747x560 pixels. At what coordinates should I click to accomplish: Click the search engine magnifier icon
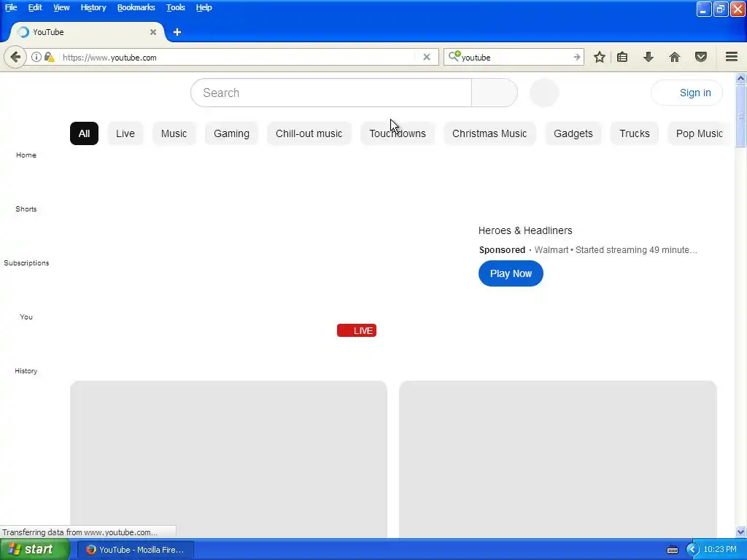pos(454,57)
